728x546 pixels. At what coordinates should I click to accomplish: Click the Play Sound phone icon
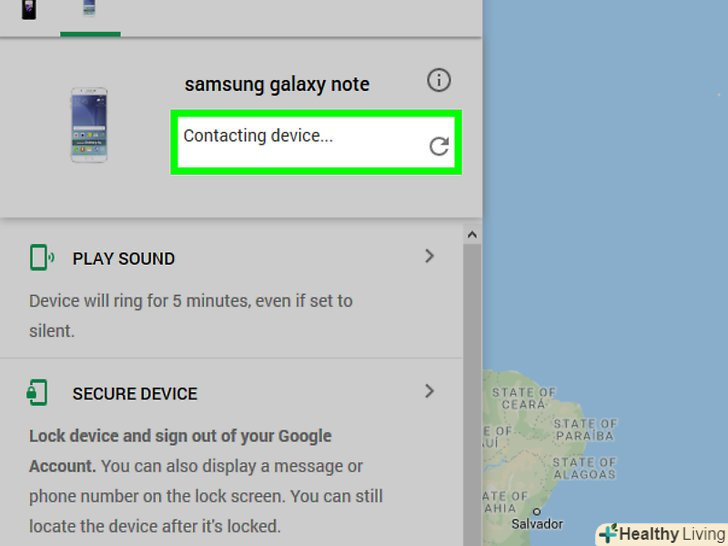[42, 257]
